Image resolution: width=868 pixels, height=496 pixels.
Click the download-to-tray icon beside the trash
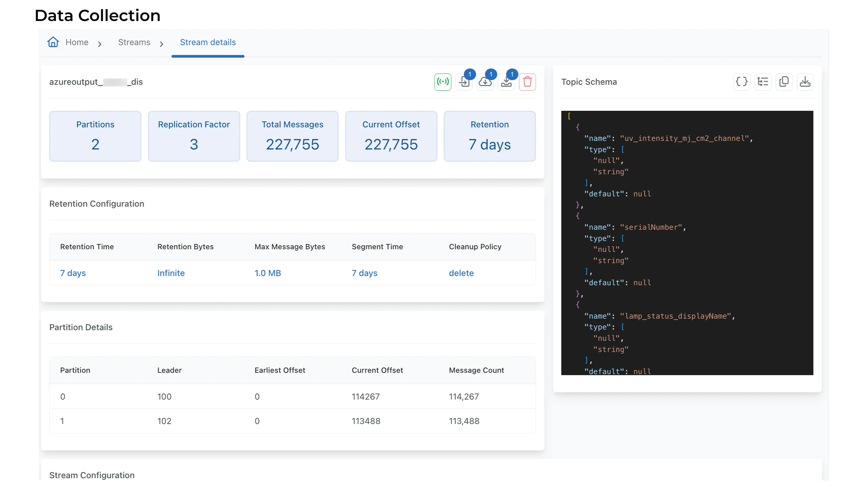click(x=506, y=82)
